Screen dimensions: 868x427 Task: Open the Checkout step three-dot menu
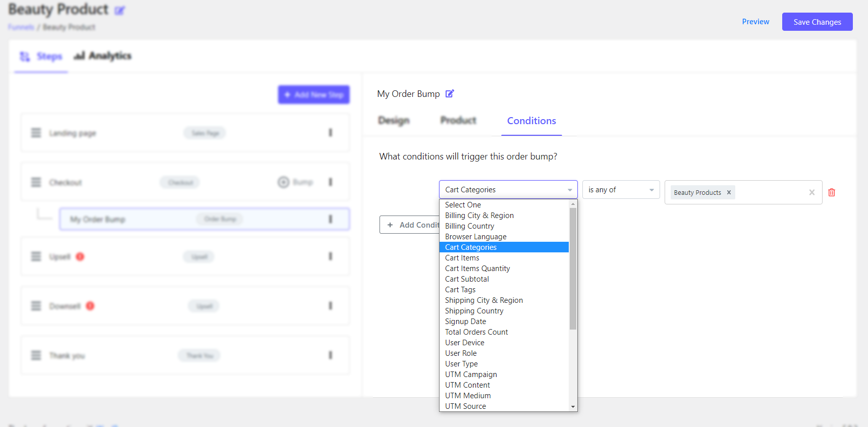tap(331, 182)
